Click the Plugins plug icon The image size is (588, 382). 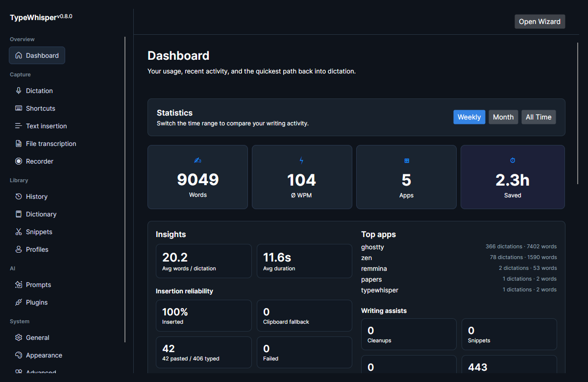coord(19,302)
